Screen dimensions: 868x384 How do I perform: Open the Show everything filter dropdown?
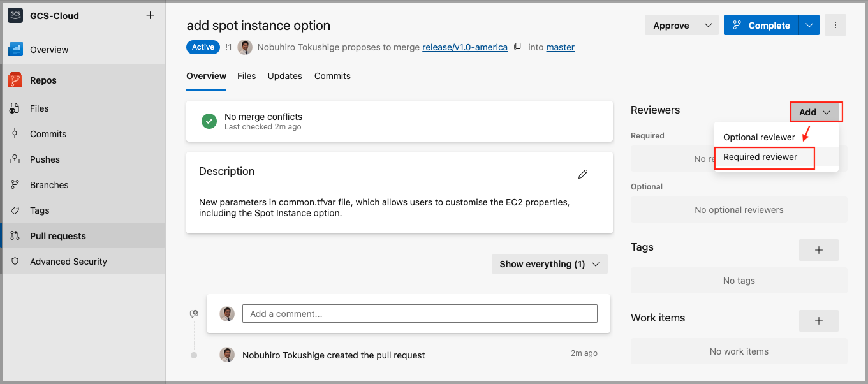coord(549,264)
